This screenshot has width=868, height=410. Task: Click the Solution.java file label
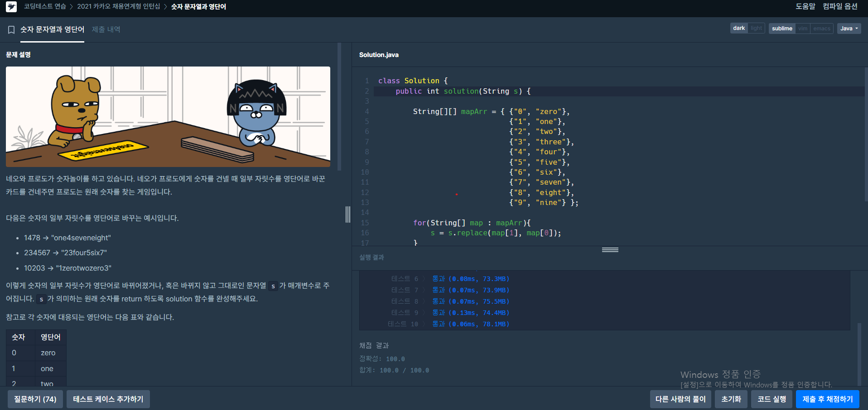[x=379, y=55]
